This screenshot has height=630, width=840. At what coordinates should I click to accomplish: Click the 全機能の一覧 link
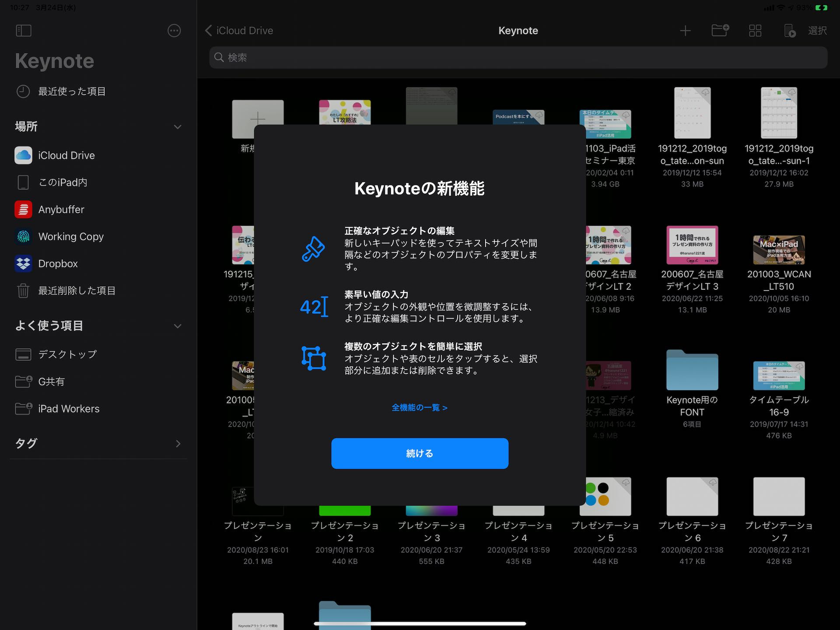click(x=420, y=408)
